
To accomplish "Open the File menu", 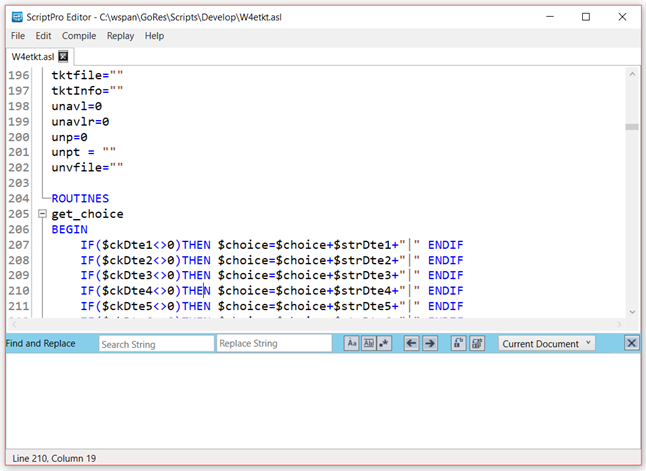I will 18,36.
